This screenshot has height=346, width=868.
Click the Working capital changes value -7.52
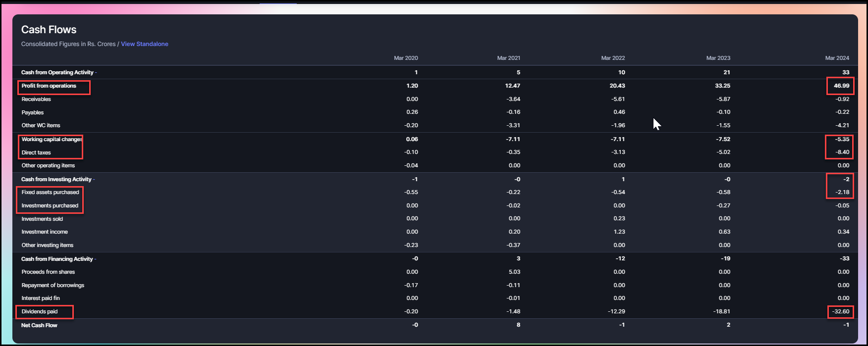(x=723, y=139)
